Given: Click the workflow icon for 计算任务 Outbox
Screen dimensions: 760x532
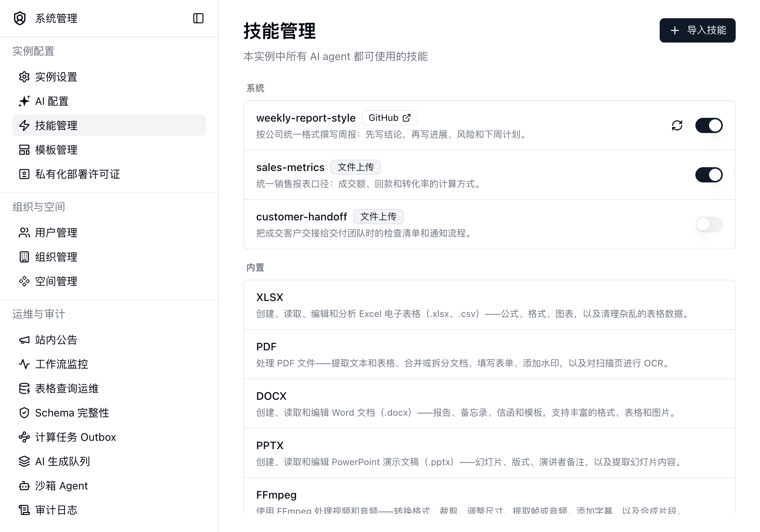Looking at the screenshot, I should click(24, 437).
